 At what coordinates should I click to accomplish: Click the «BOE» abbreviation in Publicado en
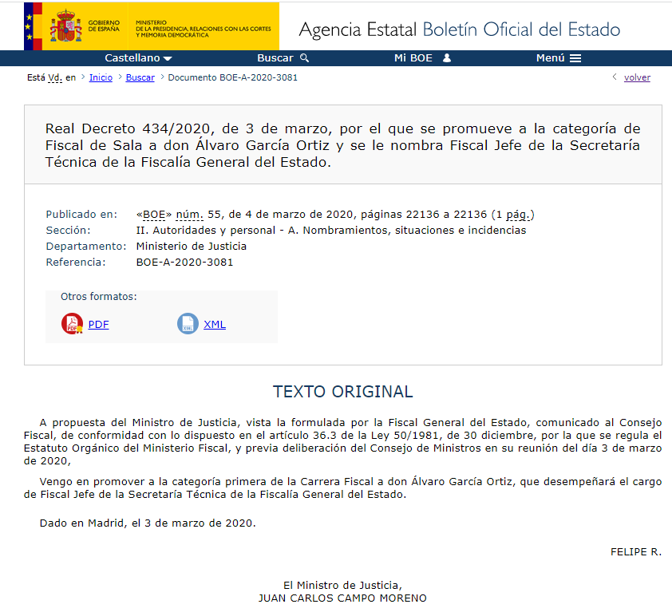(154, 214)
